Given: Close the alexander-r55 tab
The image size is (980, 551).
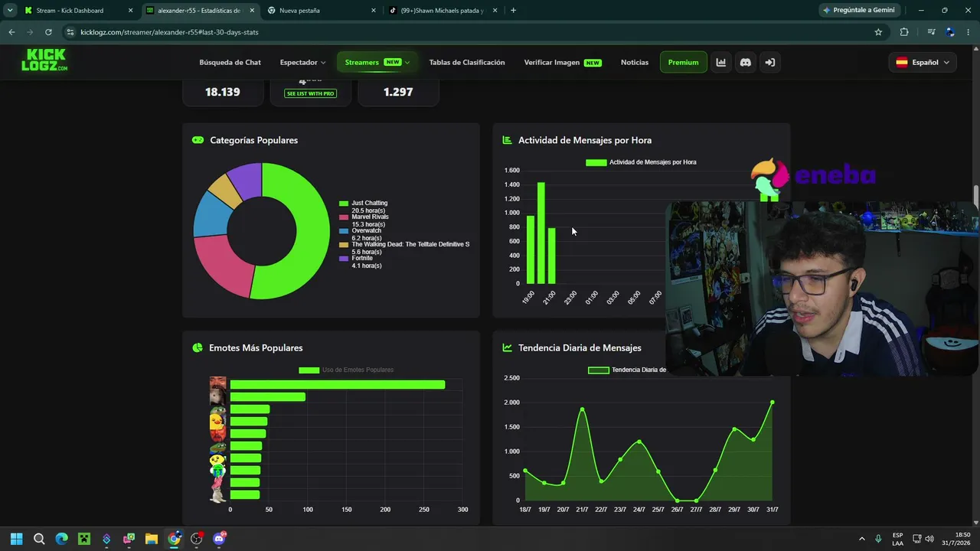Looking at the screenshot, I should click(x=252, y=11).
